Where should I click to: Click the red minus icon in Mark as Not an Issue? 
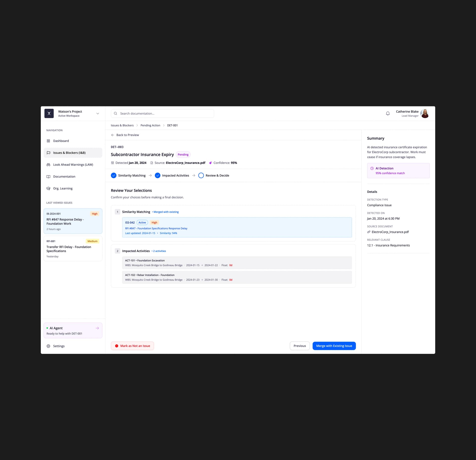pos(117,346)
